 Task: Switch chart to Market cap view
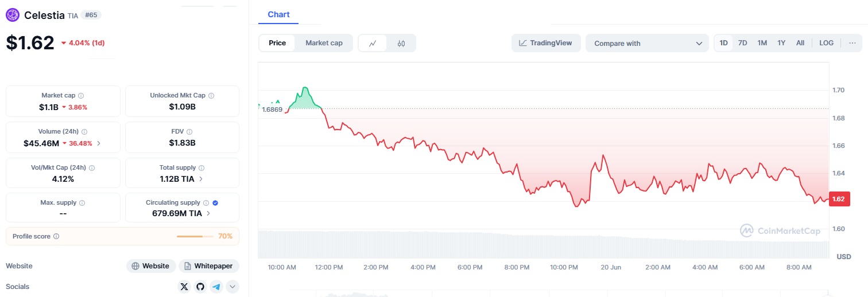coord(324,43)
